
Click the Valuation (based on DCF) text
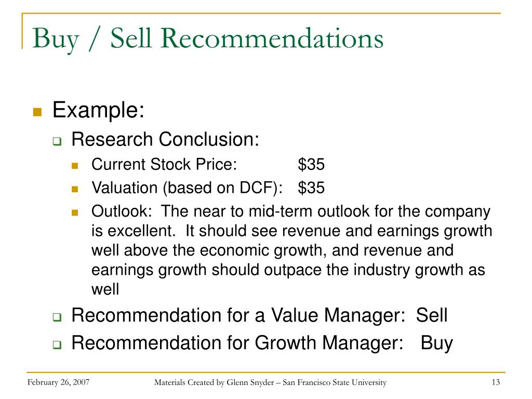pos(187,188)
